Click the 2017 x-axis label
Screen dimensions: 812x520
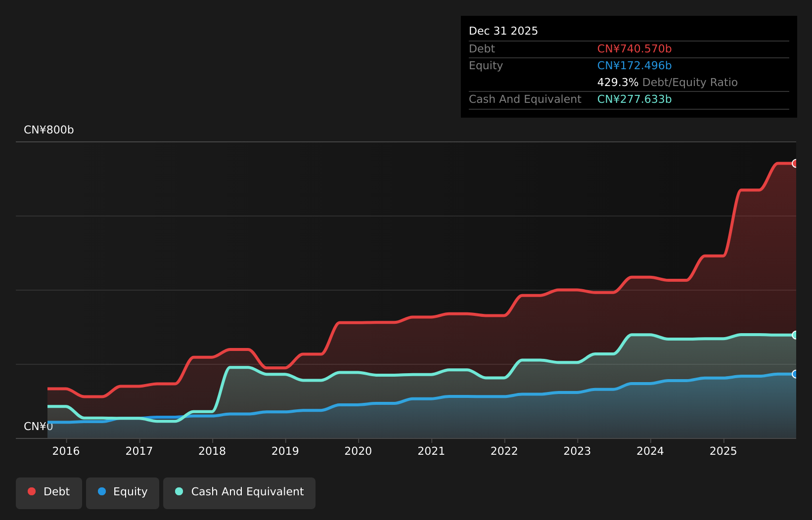pyautogui.click(x=139, y=451)
